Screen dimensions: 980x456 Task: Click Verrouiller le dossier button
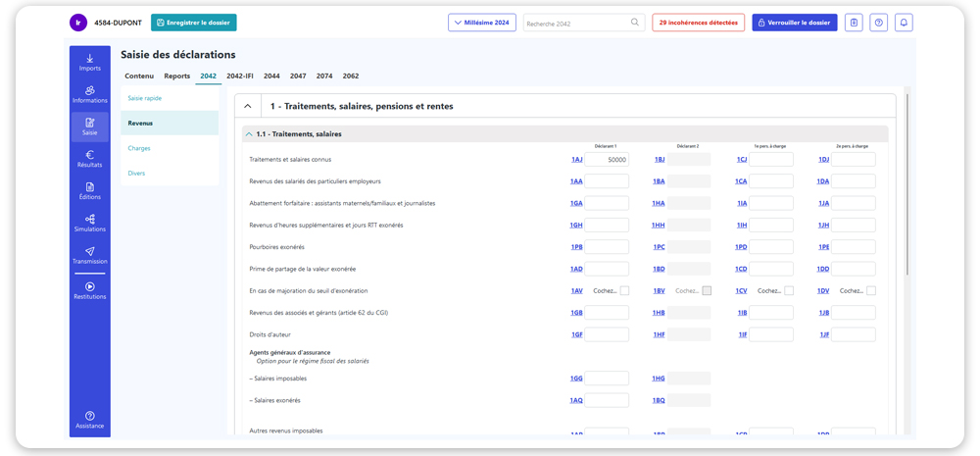[x=795, y=23]
